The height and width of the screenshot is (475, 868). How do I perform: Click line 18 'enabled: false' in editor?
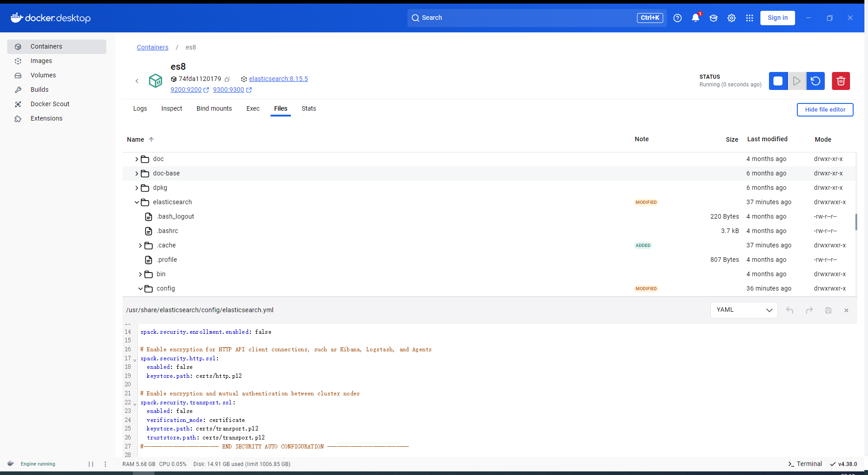click(170, 367)
